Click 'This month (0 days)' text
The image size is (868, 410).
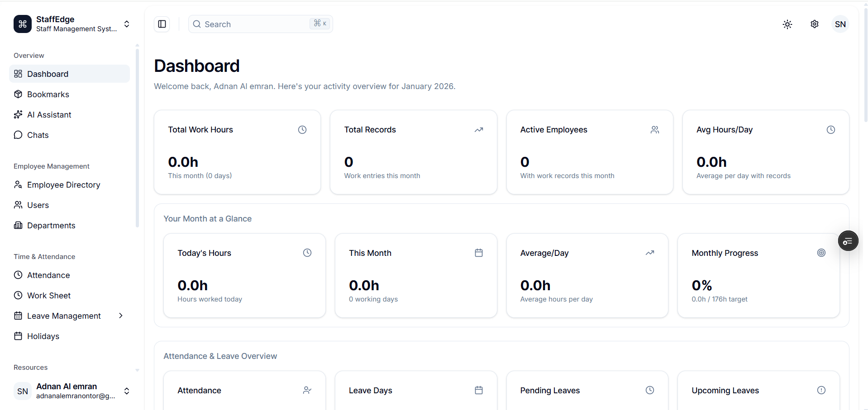click(x=200, y=176)
